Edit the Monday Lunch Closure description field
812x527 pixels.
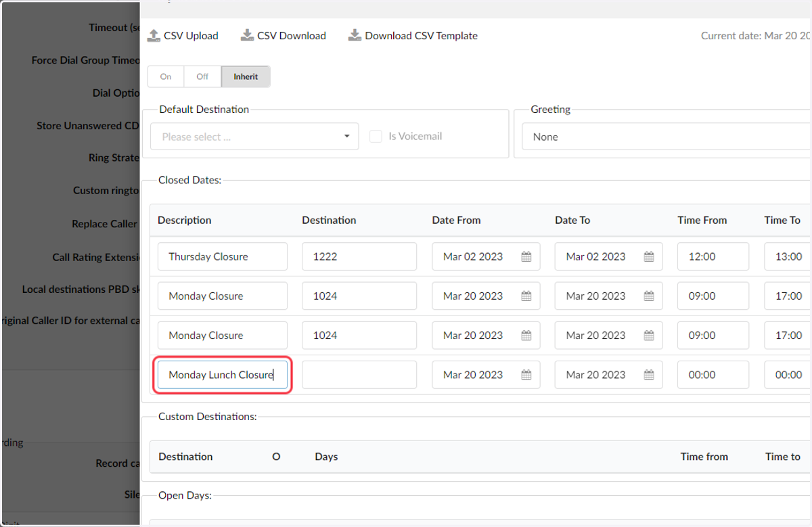223,375
